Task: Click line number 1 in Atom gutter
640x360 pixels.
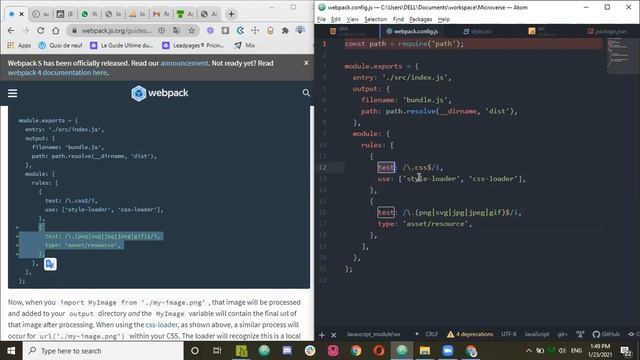Action: 324,44
